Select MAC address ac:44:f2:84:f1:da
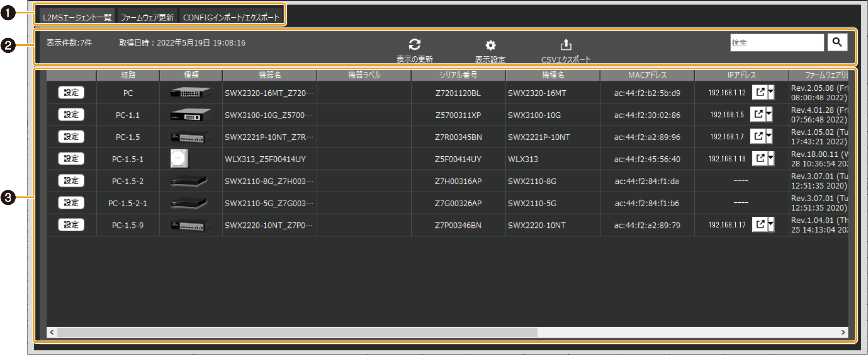Screen dimensions: 868x355 647,181
